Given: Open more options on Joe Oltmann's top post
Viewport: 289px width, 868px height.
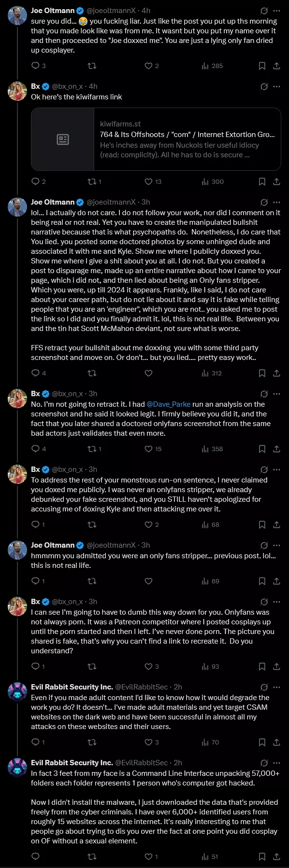Looking at the screenshot, I should click(276, 10).
